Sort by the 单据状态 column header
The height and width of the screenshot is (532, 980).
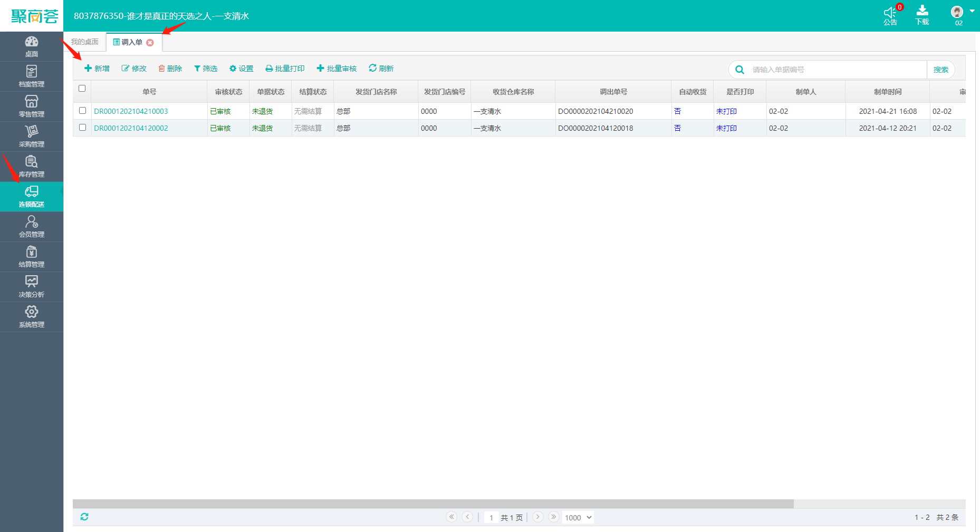coord(271,92)
